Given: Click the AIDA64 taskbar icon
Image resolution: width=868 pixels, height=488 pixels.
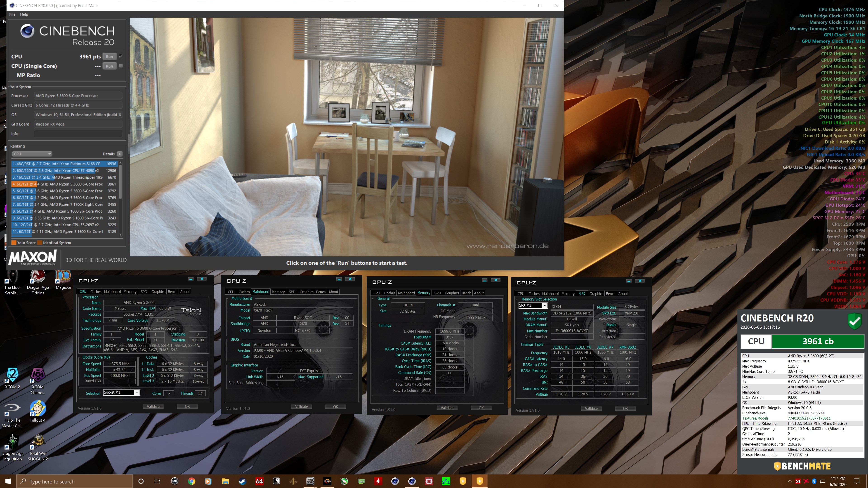Looking at the screenshot, I should 259,481.
